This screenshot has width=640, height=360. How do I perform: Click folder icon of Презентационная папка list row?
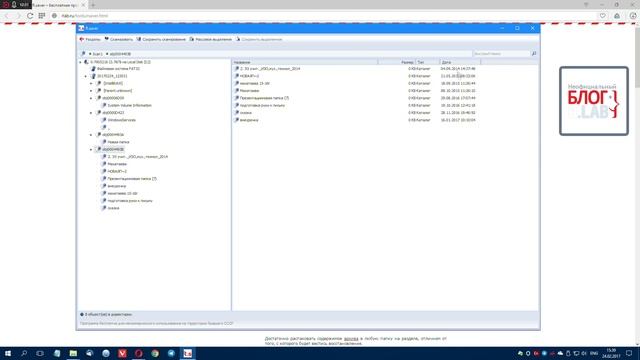(236, 98)
